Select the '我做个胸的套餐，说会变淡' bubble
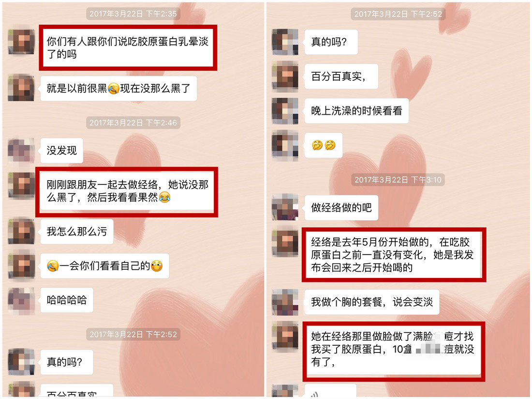This screenshot has height=399, width=532. point(372,302)
